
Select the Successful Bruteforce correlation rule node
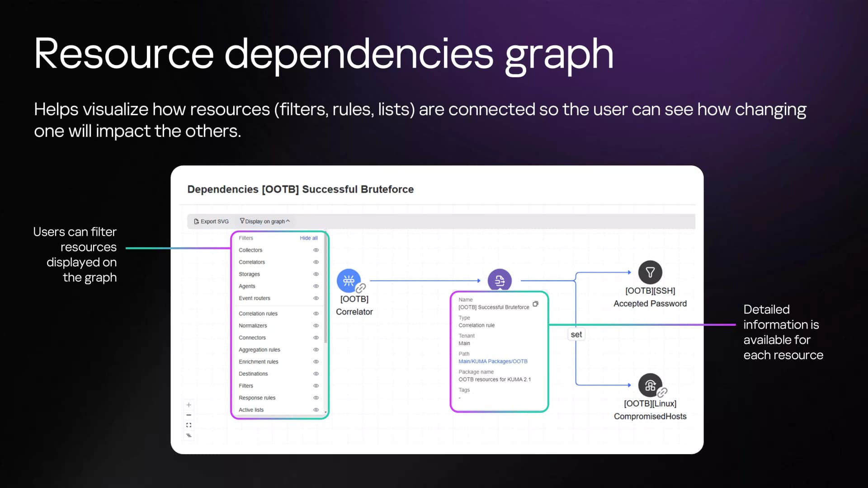(500, 281)
